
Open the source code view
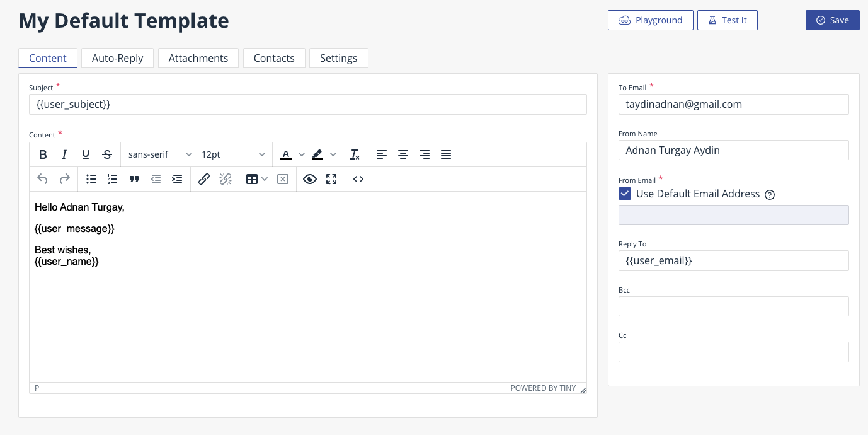[358, 179]
